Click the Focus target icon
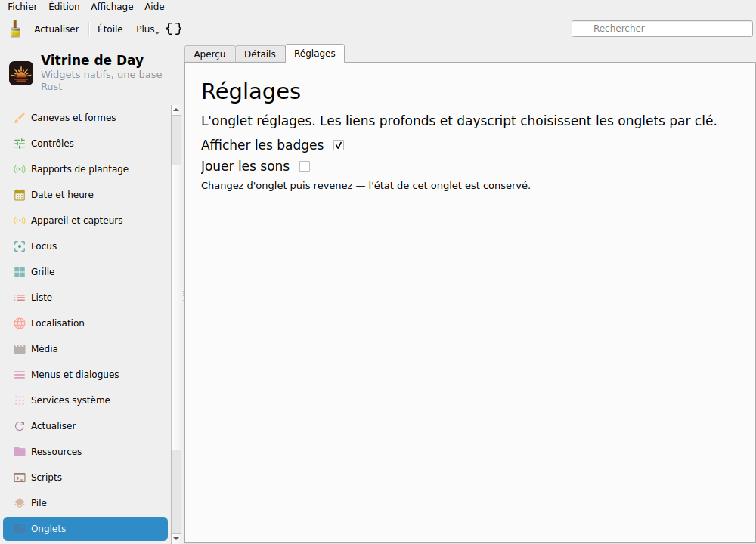This screenshot has height=544, width=756. [x=20, y=246]
